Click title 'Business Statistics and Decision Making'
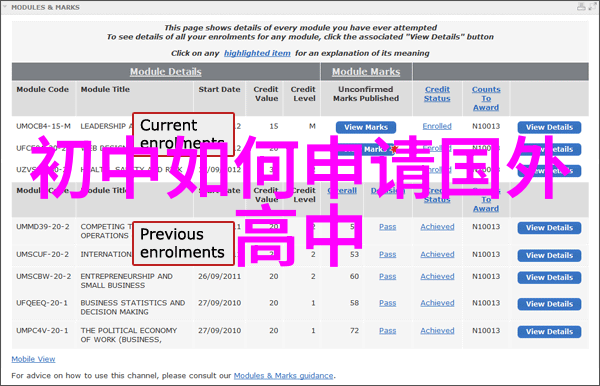Image resolution: width=600 pixels, height=386 pixels. point(133,307)
